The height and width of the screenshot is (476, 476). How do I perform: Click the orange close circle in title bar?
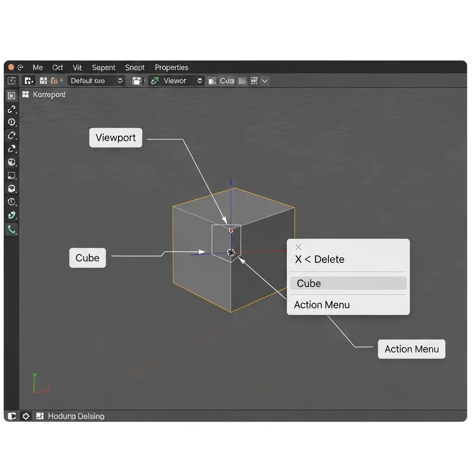click(11, 67)
